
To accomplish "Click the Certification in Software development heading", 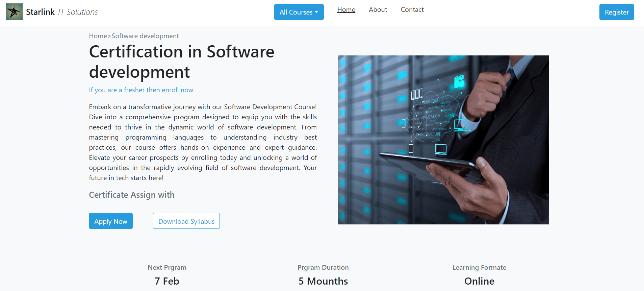I will tap(181, 62).
